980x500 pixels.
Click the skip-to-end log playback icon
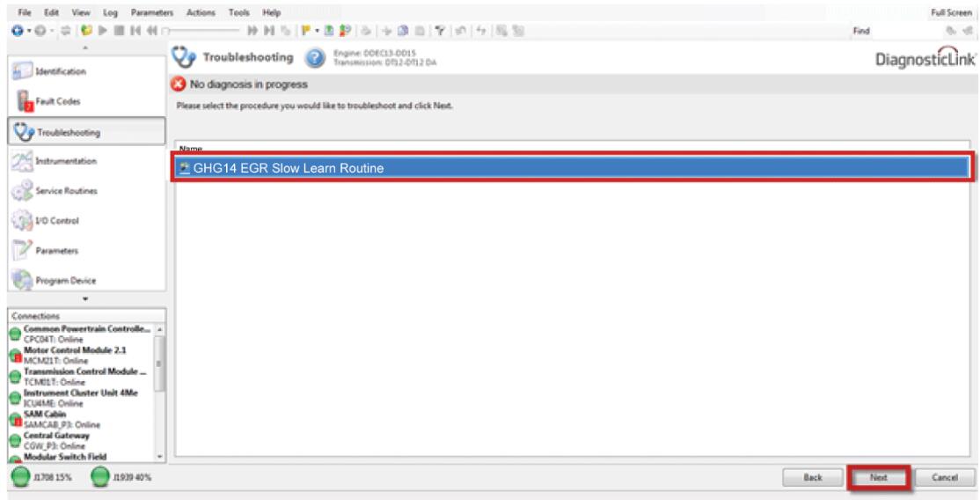click(268, 31)
